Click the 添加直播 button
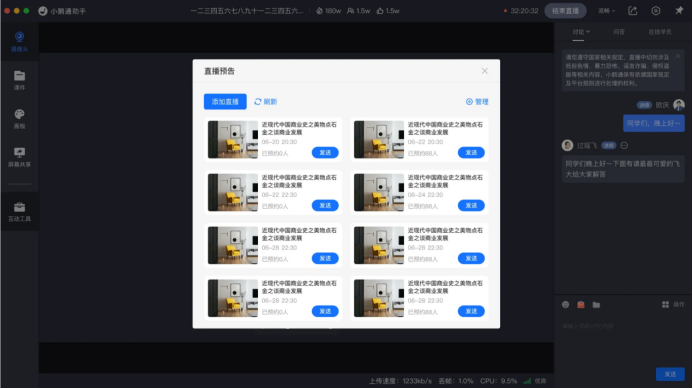 click(225, 102)
